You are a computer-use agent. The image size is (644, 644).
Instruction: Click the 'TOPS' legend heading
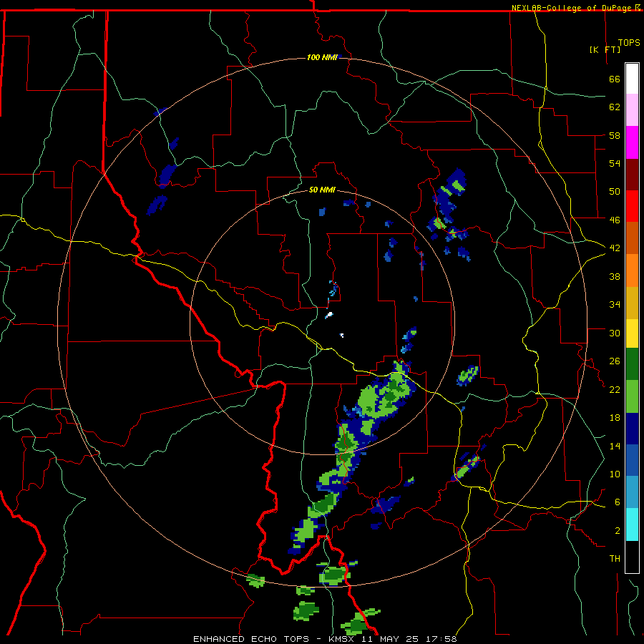pyautogui.click(x=629, y=43)
